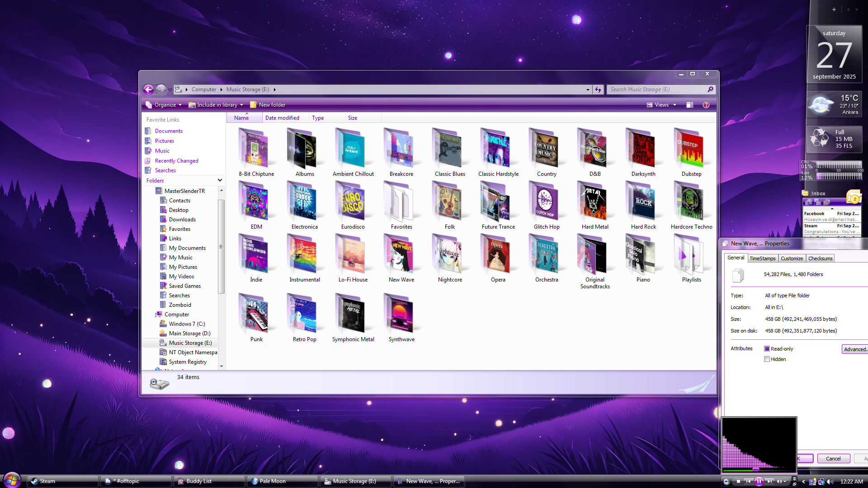Screen dimensions: 868x488
Task: Go to previous track in taskbar player
Action: click(748, 482)
